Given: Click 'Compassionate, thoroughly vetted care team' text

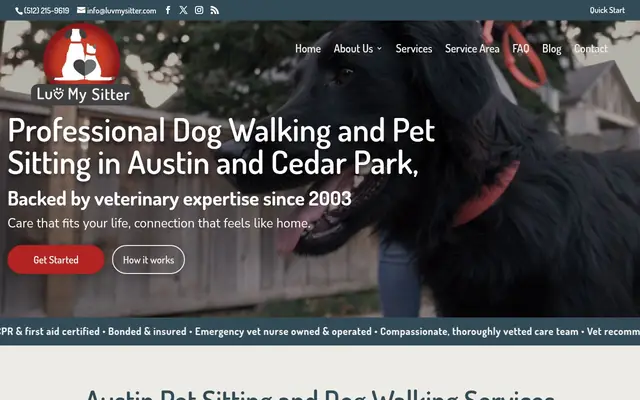Looking at the screenshot, I should 479,331.
